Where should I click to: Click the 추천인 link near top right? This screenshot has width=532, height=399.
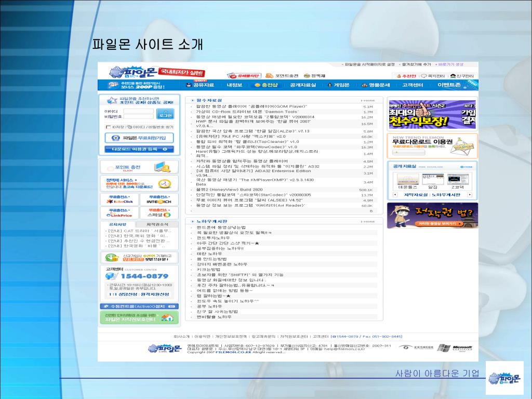(406, 76)
